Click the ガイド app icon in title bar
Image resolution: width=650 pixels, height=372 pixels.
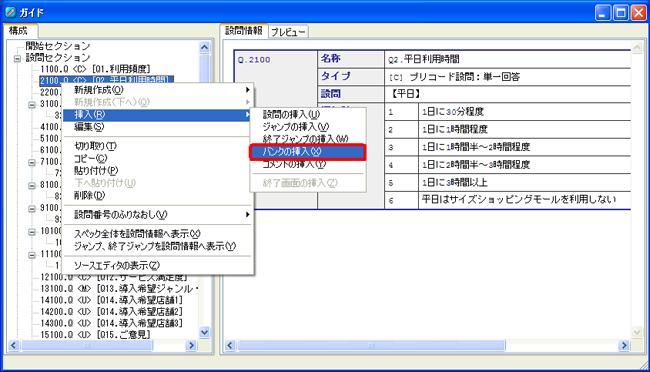(x=10, y=12)
